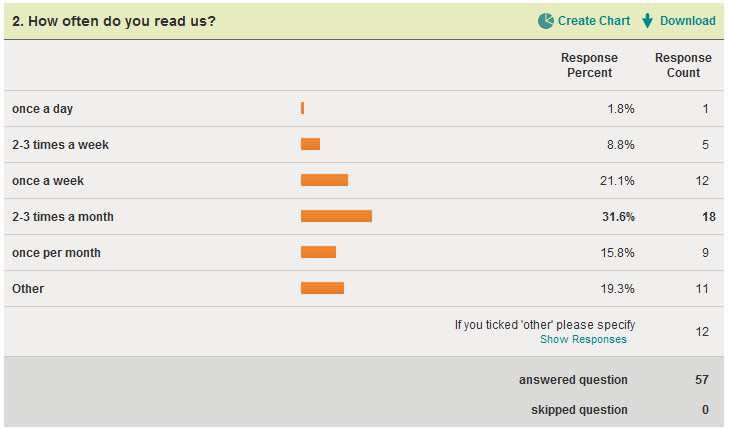729x429 pixels.
Task: Click the question title 'How often do you read us?'
Action: tap(113, 21)
